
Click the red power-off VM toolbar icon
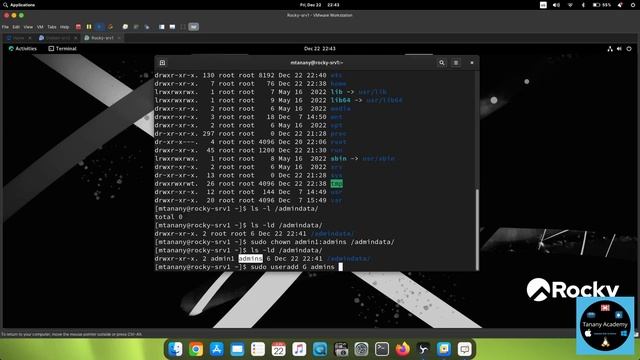(x=78, y=27)
